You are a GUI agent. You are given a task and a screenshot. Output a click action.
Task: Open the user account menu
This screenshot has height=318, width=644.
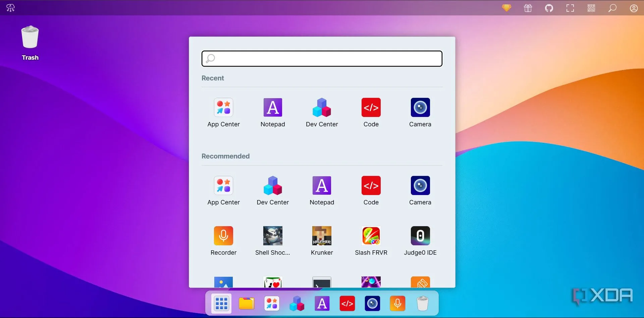click(634, 8)
